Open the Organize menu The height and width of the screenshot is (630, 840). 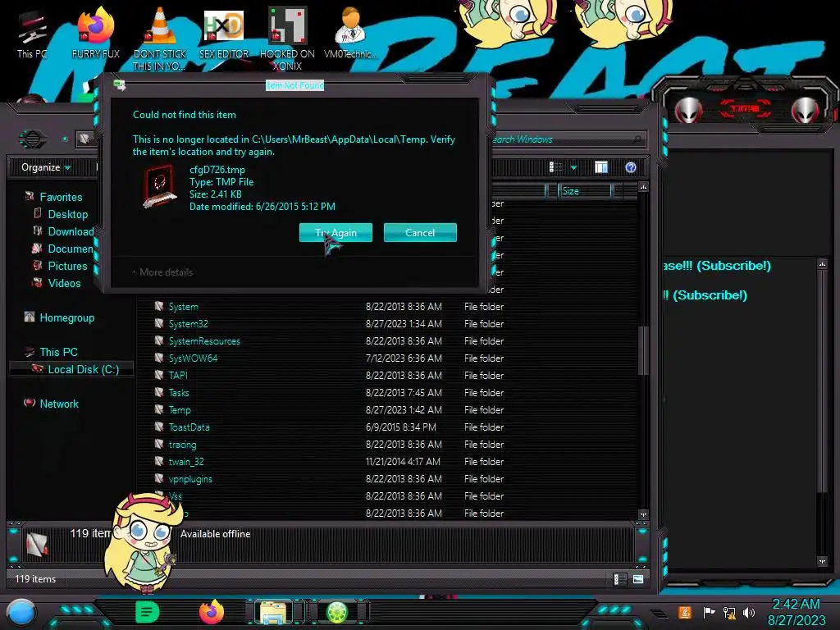(46, 167)
